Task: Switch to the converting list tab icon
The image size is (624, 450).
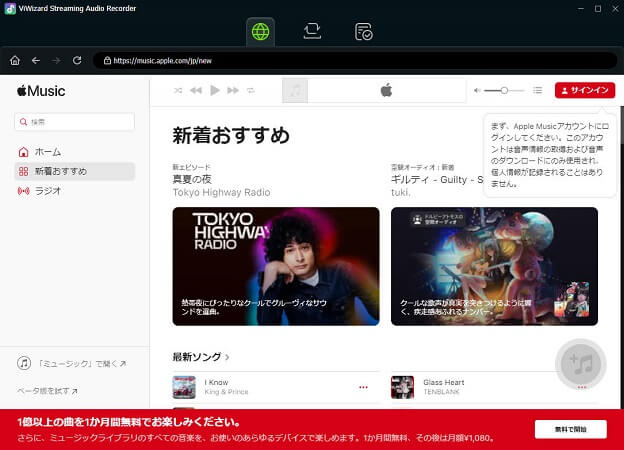Action: pos(312,31)
